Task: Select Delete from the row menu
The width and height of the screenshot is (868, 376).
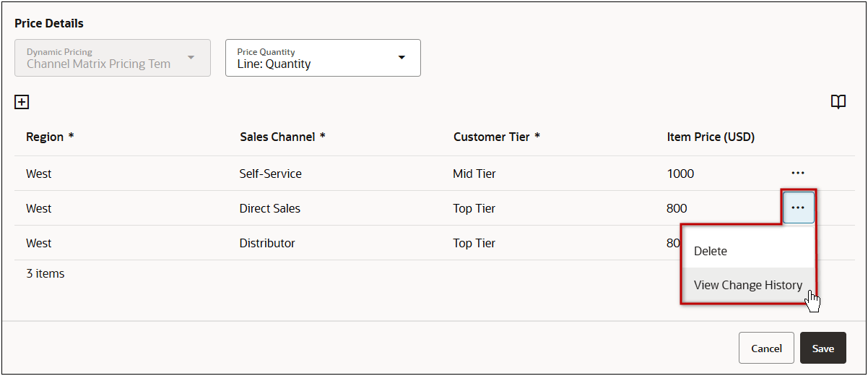Action: (711, 251)
